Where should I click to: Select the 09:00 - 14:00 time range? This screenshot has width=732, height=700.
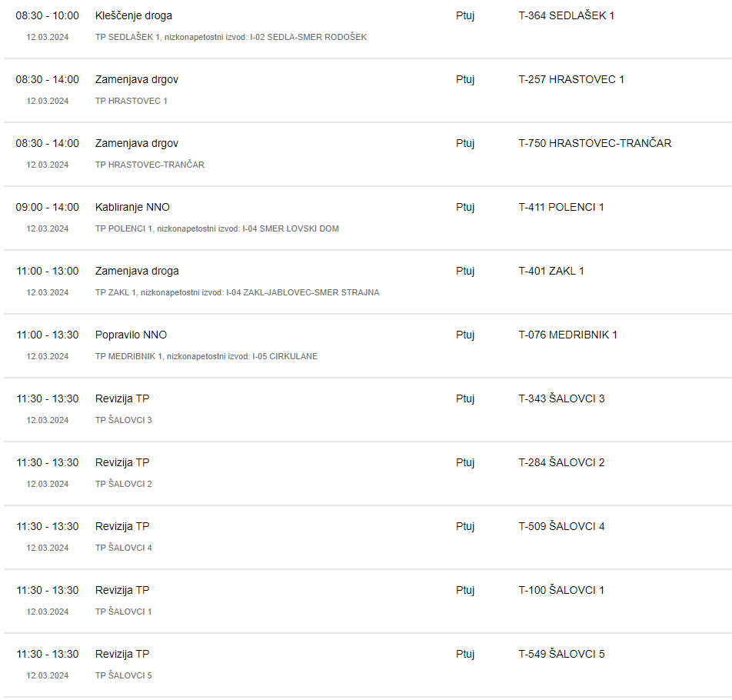tap(47, 208)
